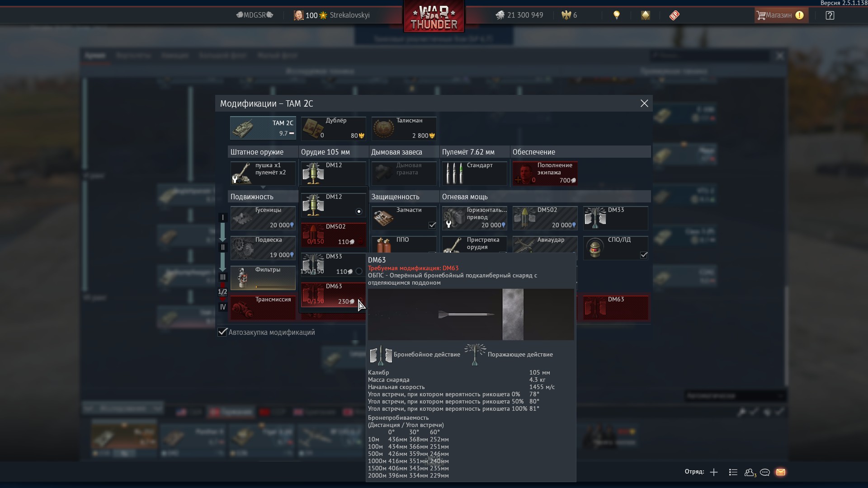Click the Golden Eagles balance icon

coord(566,15)
